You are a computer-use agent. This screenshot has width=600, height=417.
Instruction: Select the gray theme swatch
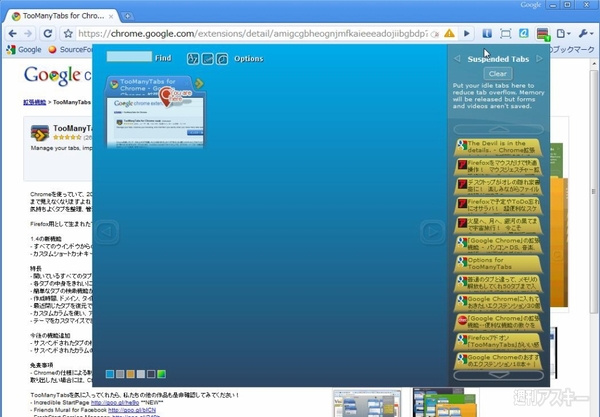coord(120,374)
